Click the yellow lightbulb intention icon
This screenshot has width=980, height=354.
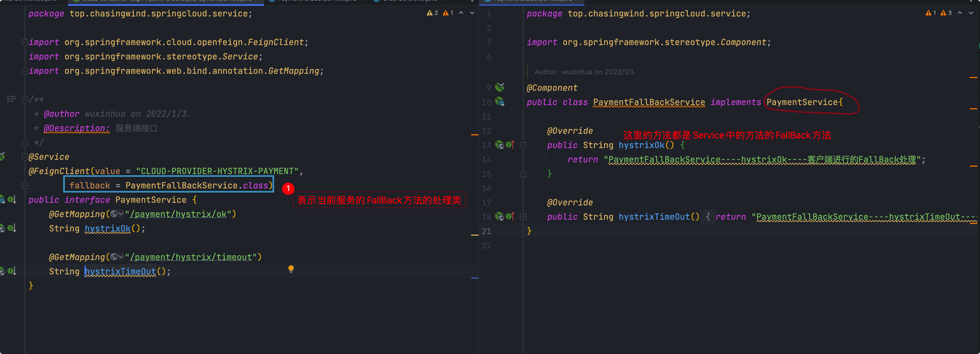coord(291,269)
